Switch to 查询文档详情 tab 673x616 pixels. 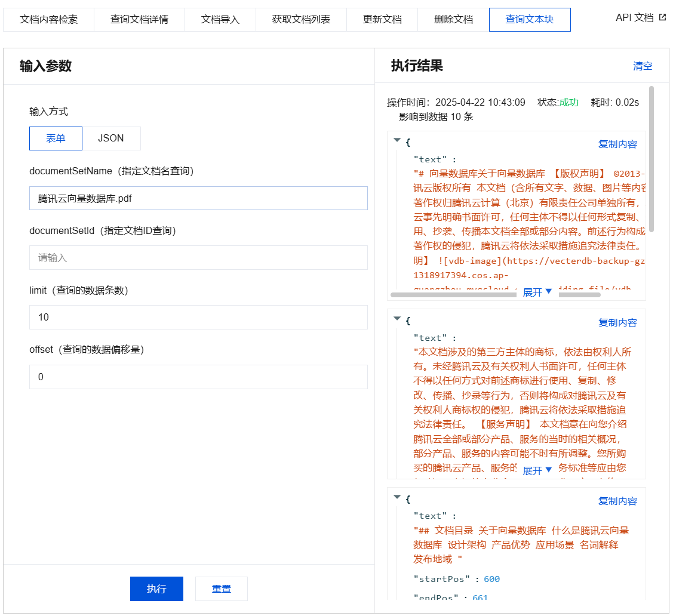click(139, 20)
